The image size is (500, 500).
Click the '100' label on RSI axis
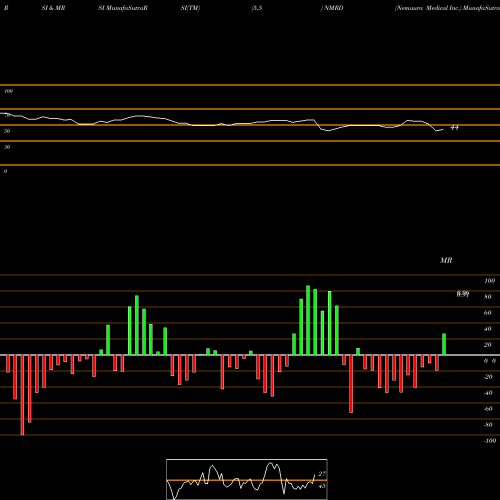8,91
